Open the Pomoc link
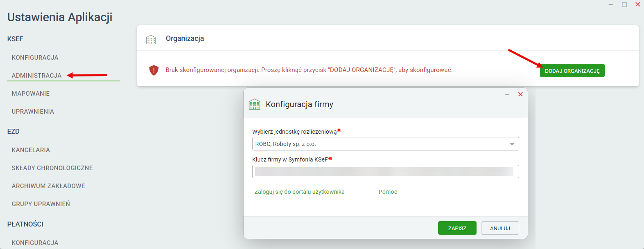The height and width of the screenshot is (249, 644). 388,192
